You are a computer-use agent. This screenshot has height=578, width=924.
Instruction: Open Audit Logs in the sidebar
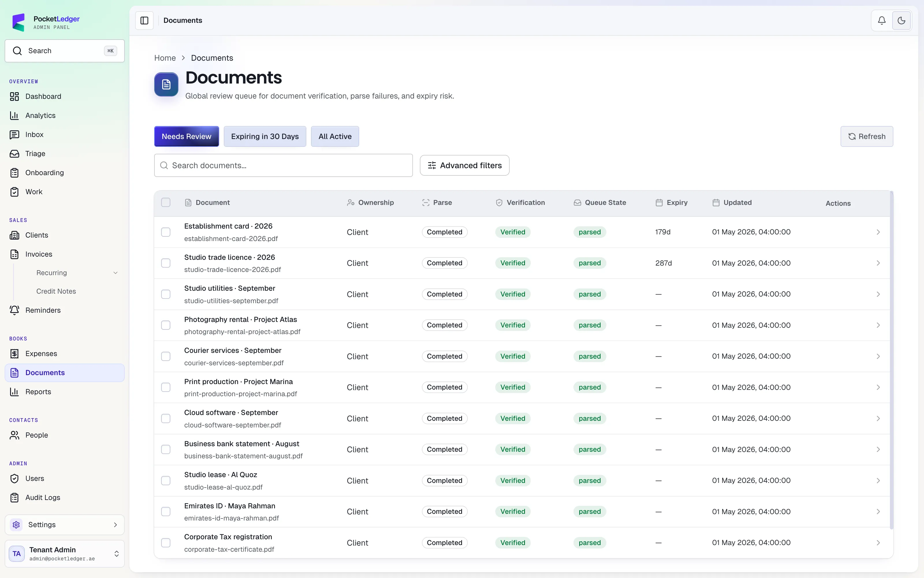[64, 497]
